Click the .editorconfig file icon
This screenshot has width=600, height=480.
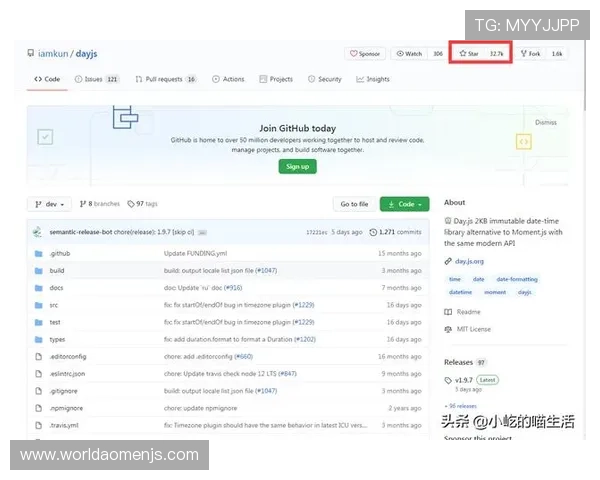39,356
